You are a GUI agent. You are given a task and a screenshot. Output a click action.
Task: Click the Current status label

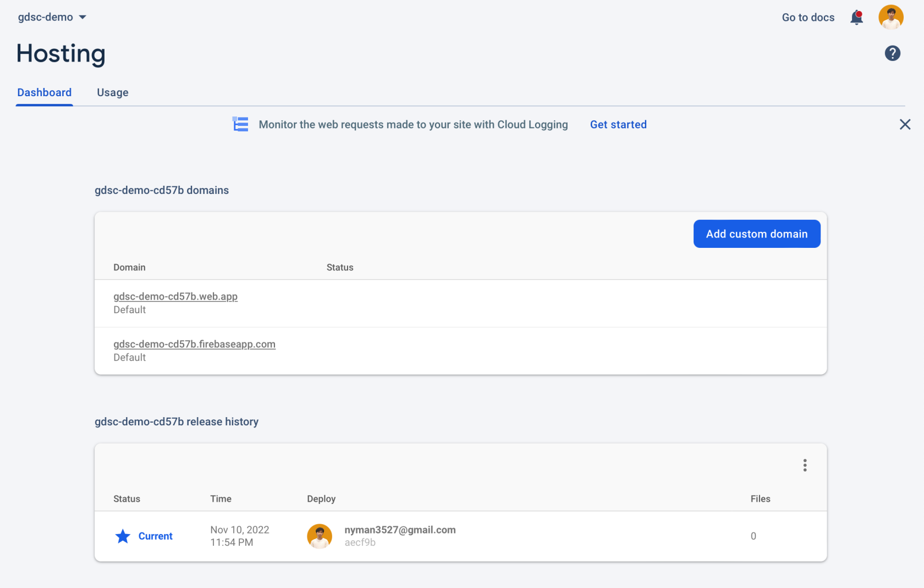coord(156,536)
